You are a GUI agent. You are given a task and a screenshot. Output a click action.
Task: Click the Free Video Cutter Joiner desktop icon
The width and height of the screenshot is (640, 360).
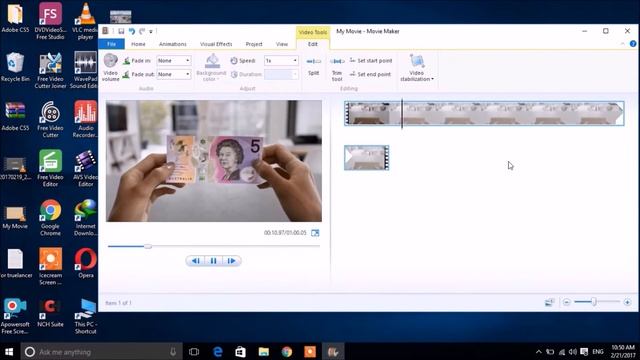(50, 71)
